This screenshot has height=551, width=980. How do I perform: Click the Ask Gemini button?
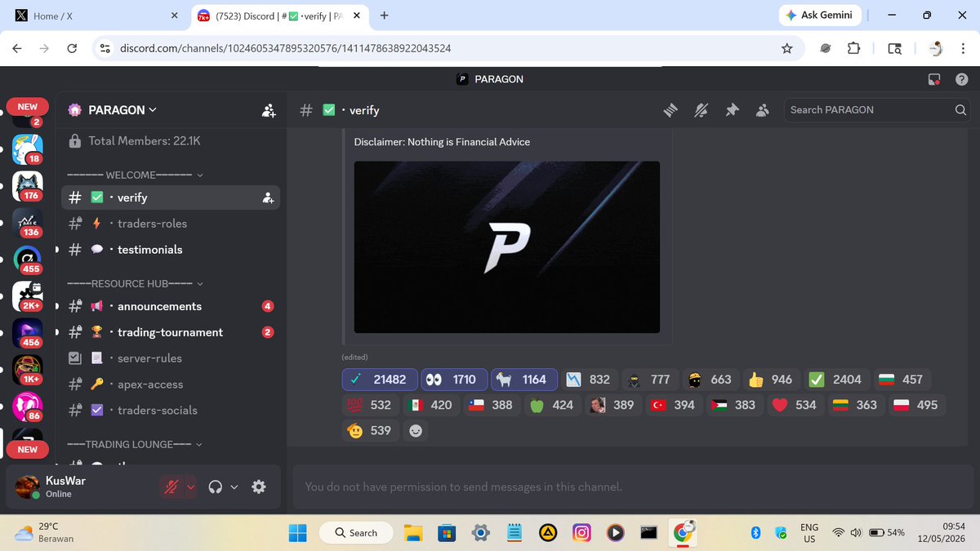click(819, 16)
